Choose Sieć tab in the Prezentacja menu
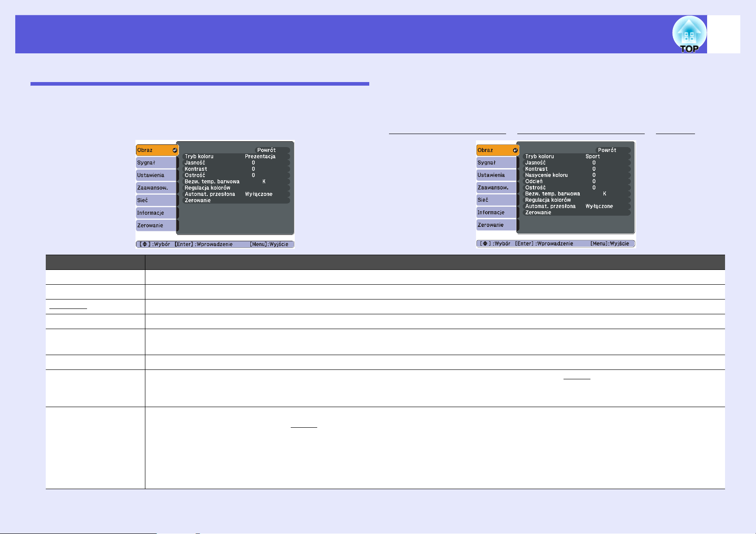 click(x=156, y=200)
